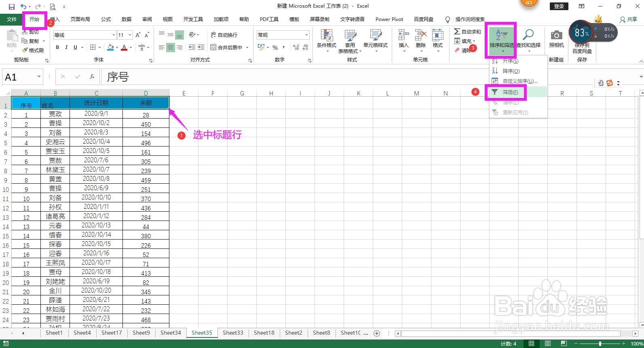Click the 自动求和 AutoSum button

(467, 32)
